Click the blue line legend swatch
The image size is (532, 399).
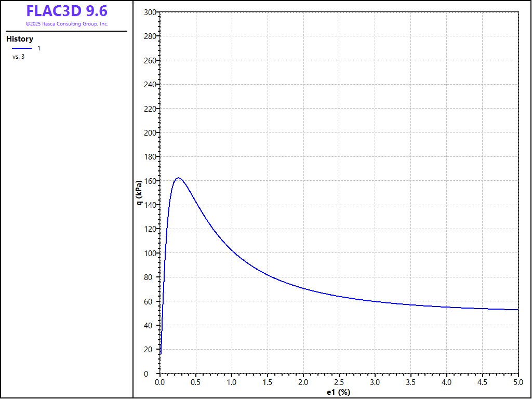pos(21,48)
